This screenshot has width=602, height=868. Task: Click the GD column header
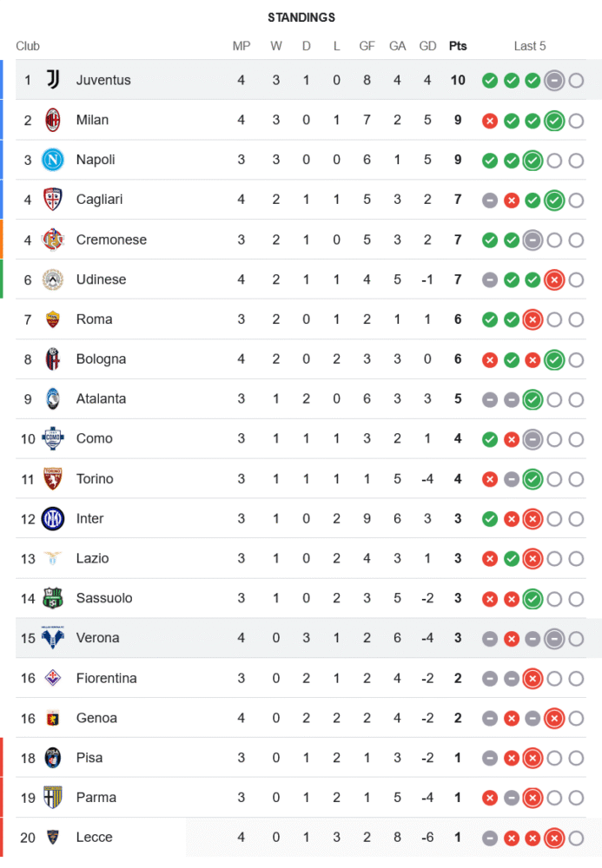427,46
